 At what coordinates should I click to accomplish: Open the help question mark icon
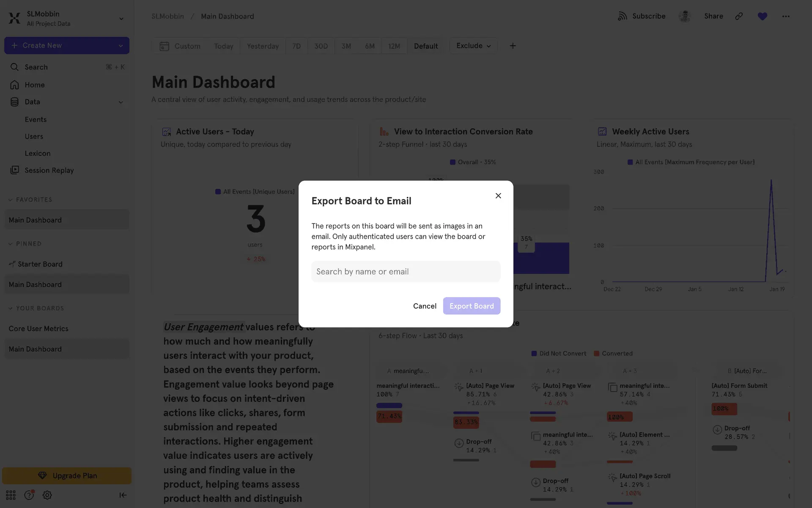29,495
